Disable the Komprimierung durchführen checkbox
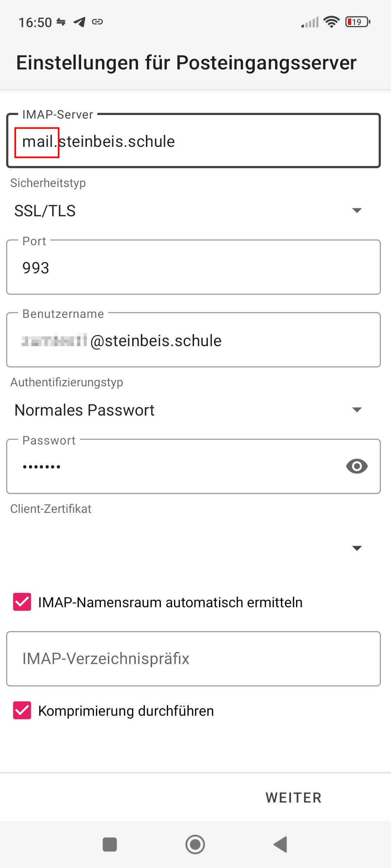 click(x=22, y=711)
